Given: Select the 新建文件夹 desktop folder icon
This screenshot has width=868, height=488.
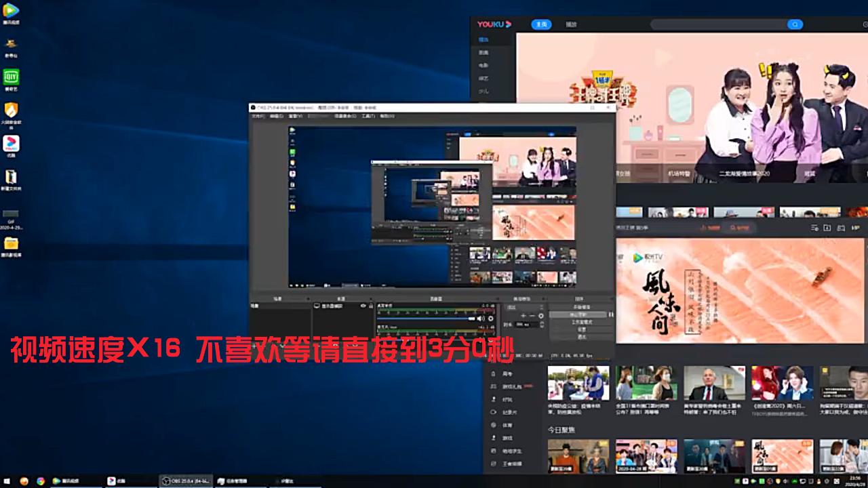Looking at the screenshot, I should coord(11,180).
